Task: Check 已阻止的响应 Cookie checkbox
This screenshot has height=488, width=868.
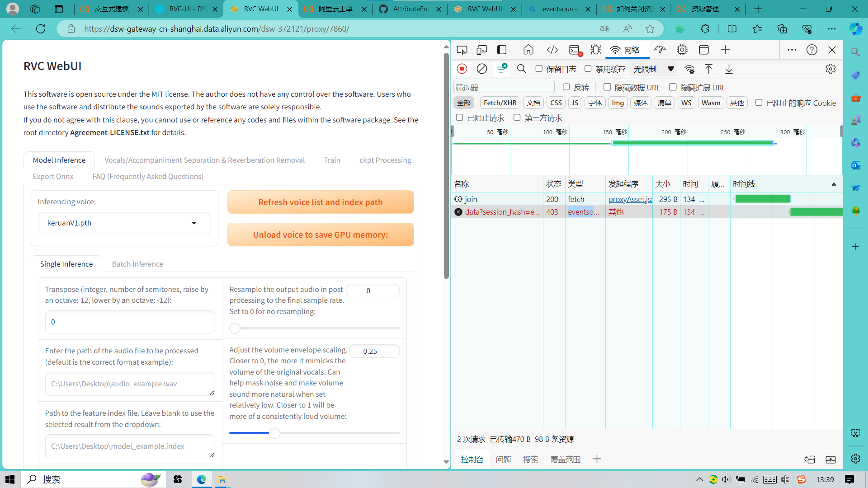Action: [x=759, y=103]
